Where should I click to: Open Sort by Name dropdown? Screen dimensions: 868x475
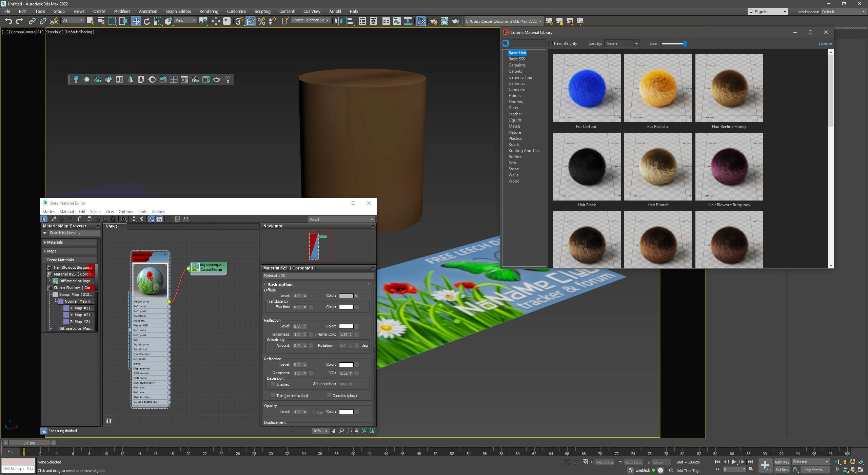tap(622, 43)
